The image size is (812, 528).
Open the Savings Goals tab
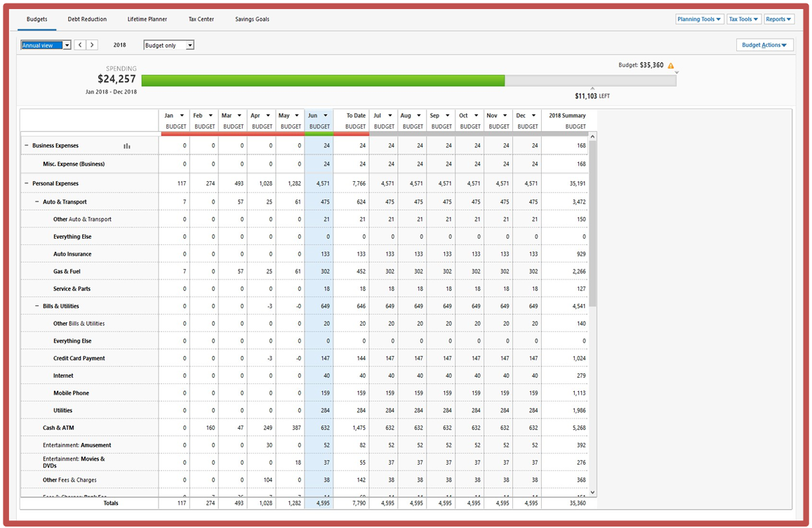252,19
